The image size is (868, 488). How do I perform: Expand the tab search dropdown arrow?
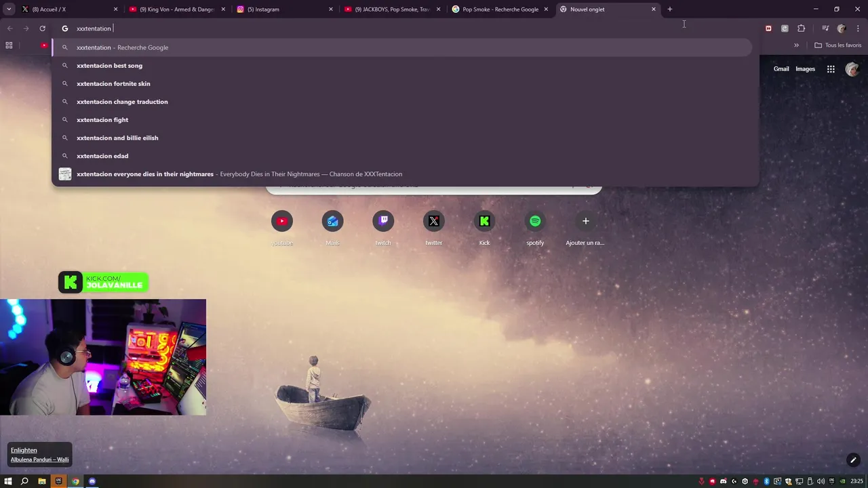click(x=9, y=9)
